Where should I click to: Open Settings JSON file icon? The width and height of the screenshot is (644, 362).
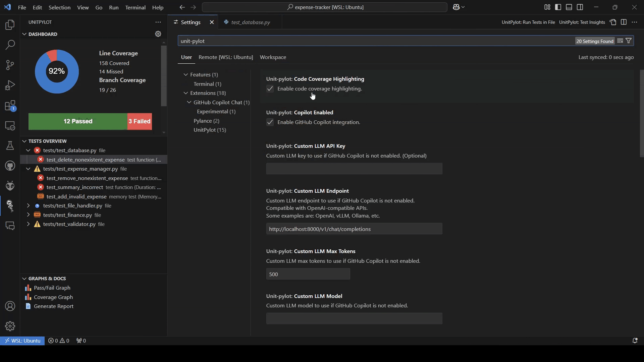(613, 22)
